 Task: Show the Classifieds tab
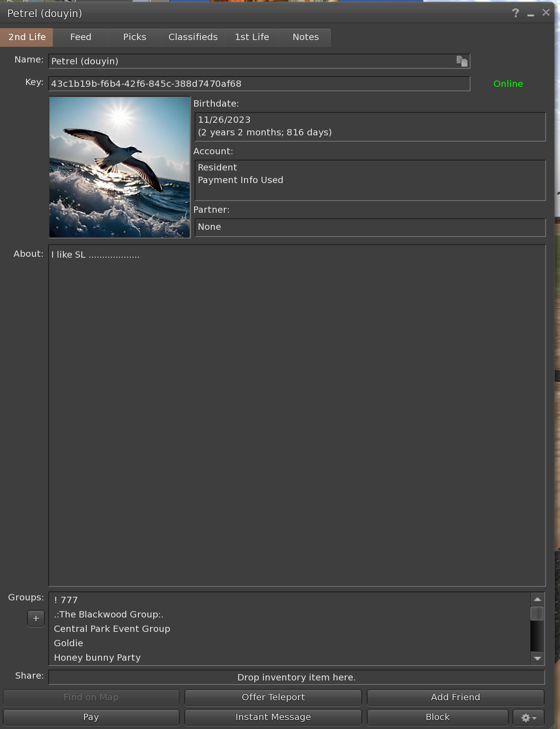click(x=193, y=37)
